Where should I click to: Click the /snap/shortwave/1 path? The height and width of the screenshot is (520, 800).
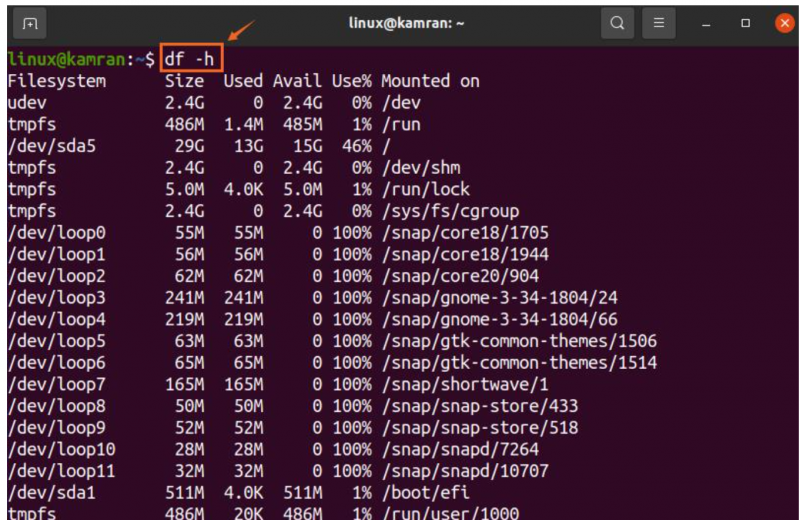465,385
